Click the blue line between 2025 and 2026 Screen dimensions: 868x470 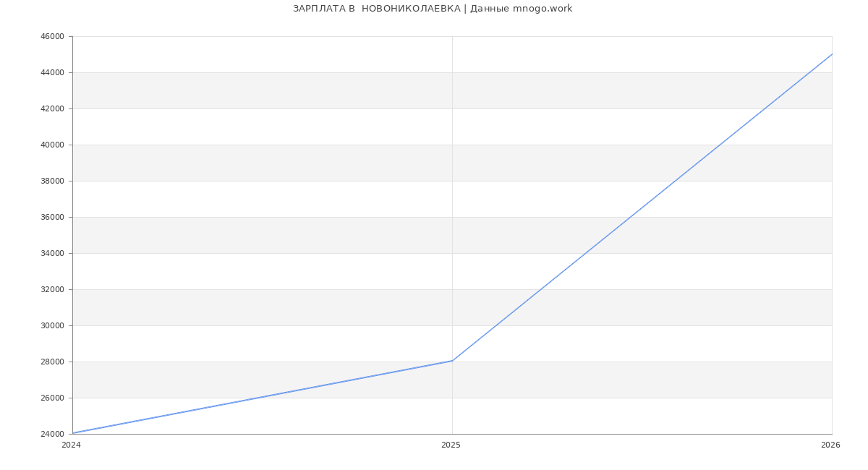[x=642, y=208]
